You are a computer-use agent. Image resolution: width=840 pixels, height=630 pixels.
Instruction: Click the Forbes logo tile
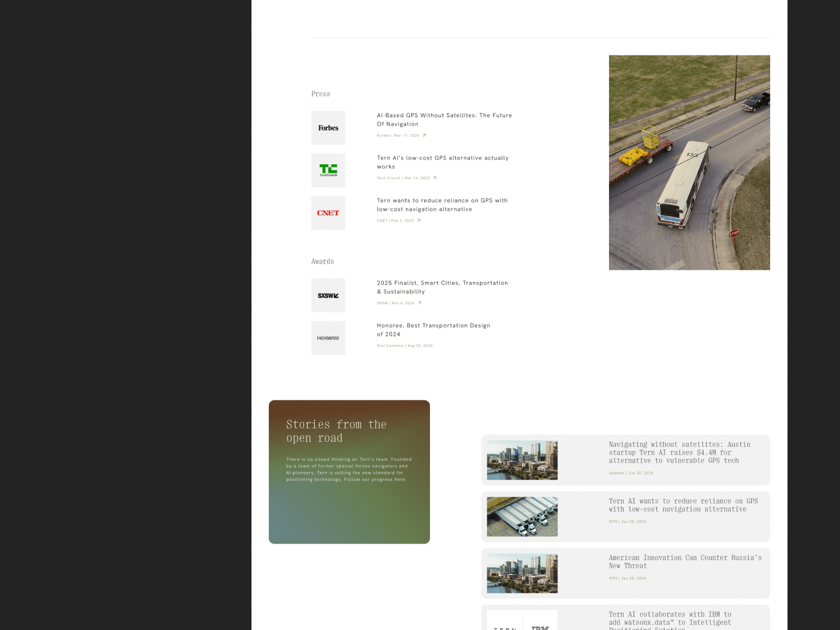pos(328,128)
